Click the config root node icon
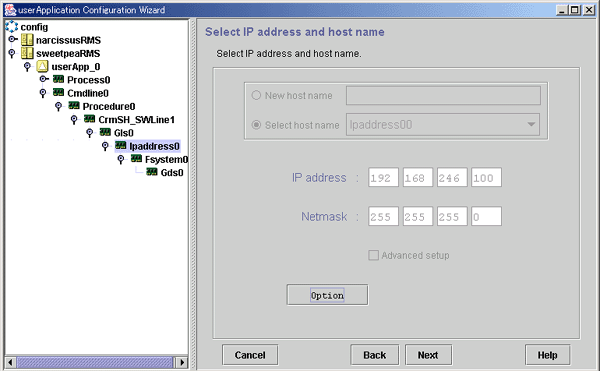The height and width of the screenshot is (371, 600). pos(11,26)
